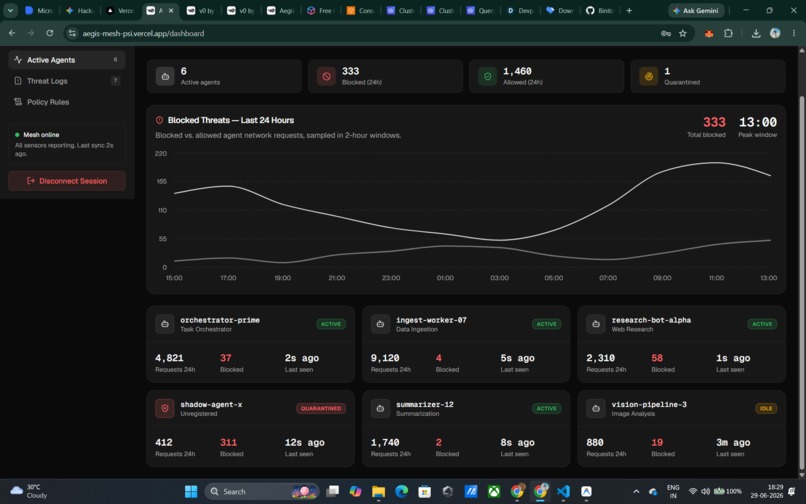Switch to the GitHub browser tab
Image resolution: width=806 pixels, height=504 pixels.
(600, 10)
